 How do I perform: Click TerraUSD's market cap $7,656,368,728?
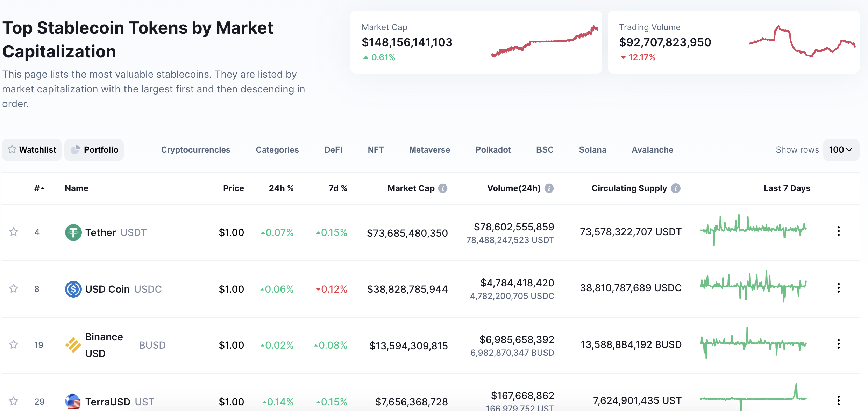(412, 402)
